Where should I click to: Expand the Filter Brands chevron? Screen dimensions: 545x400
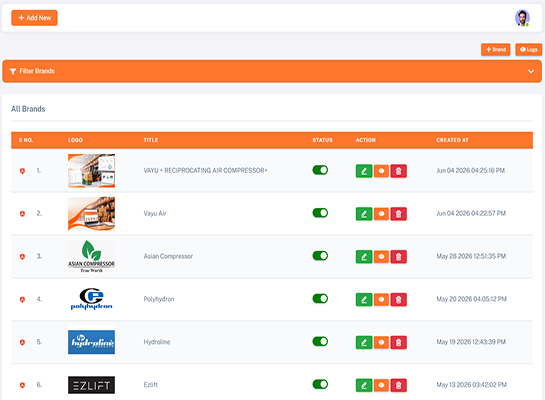[531, 72]
